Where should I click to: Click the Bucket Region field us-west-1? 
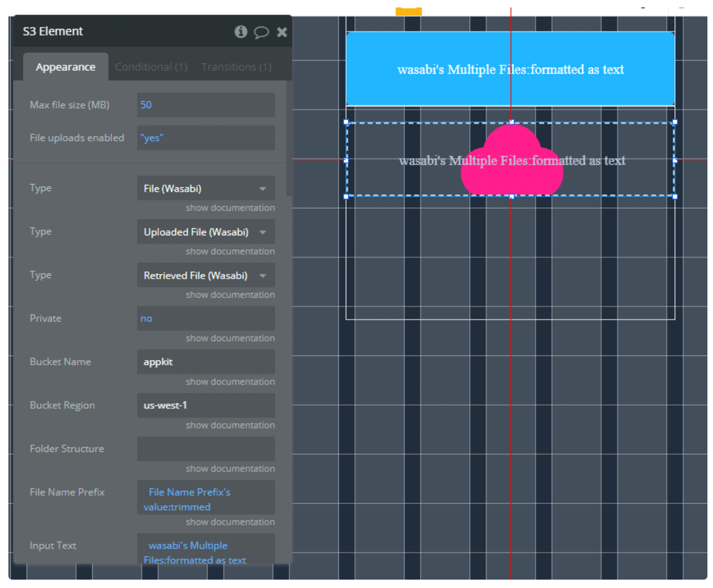point(206,405)
